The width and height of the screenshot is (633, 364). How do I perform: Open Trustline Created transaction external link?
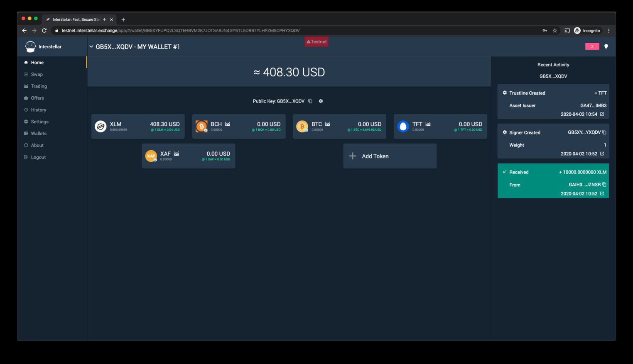(602, 114)
